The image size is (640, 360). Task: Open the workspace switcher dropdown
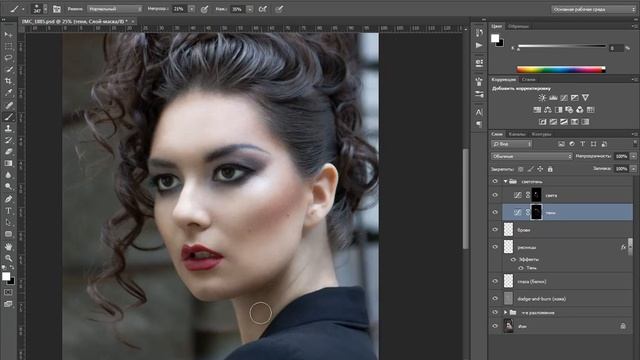coord(593,9)
